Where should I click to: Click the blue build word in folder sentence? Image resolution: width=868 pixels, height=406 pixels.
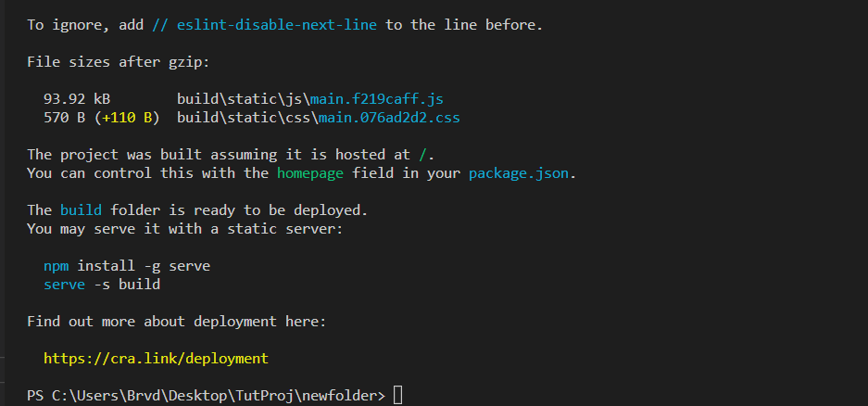pyautogui.click(x=81, y=210)
